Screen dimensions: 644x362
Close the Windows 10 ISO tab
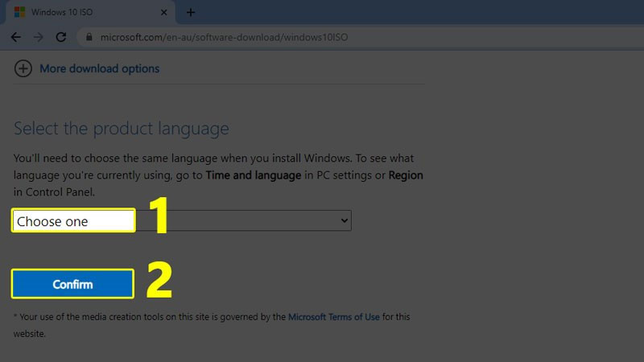tap(164, 12)
